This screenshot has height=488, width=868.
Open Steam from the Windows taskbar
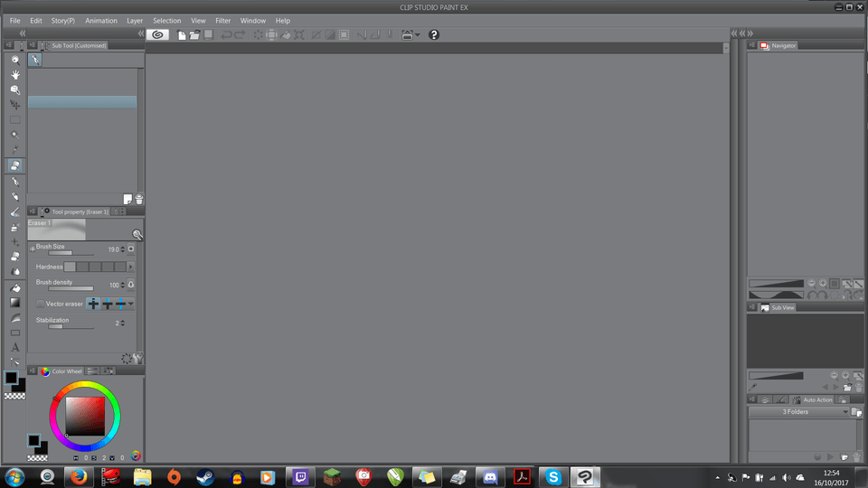205,477
